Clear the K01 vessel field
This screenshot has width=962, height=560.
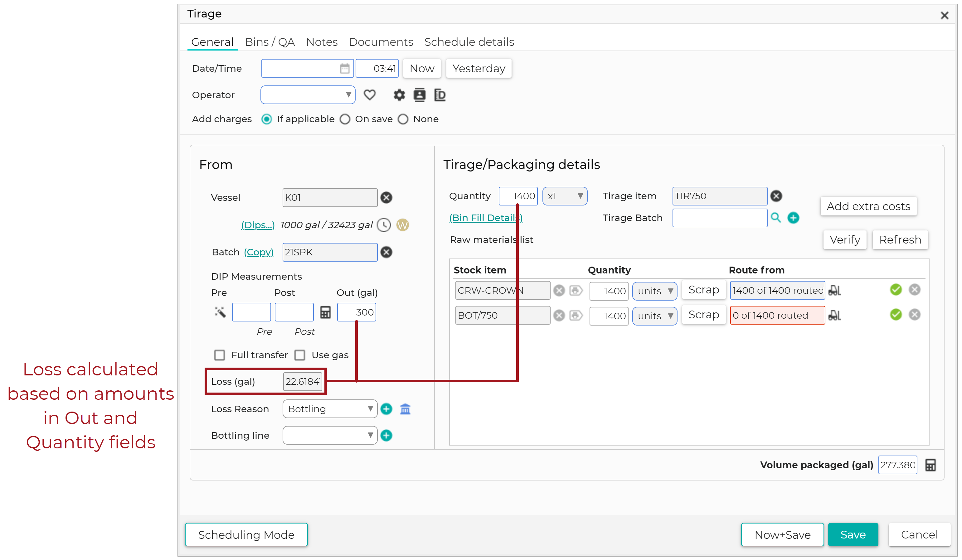tap(386, 198)
